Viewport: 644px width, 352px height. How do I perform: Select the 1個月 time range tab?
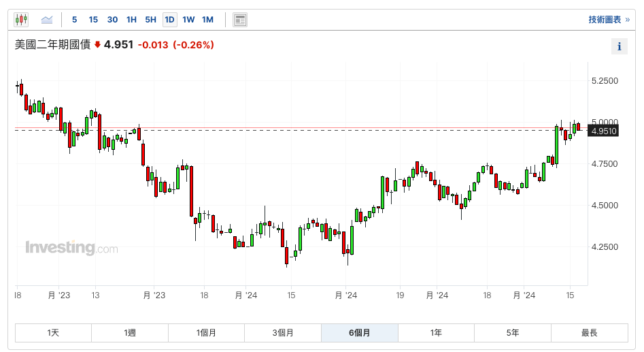(206, 333)
